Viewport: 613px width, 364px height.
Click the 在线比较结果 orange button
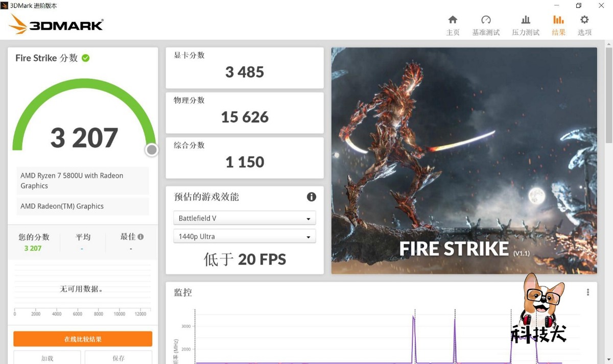(83, 339)
